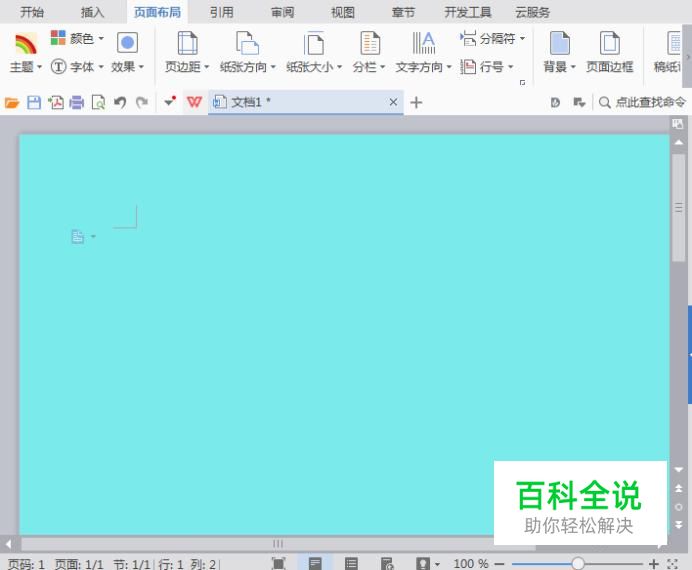Image resolution: width=692 pixels, height=570 pixels.
Task: Open the Review (审阅) tab
Action: [x=282, y=12]
